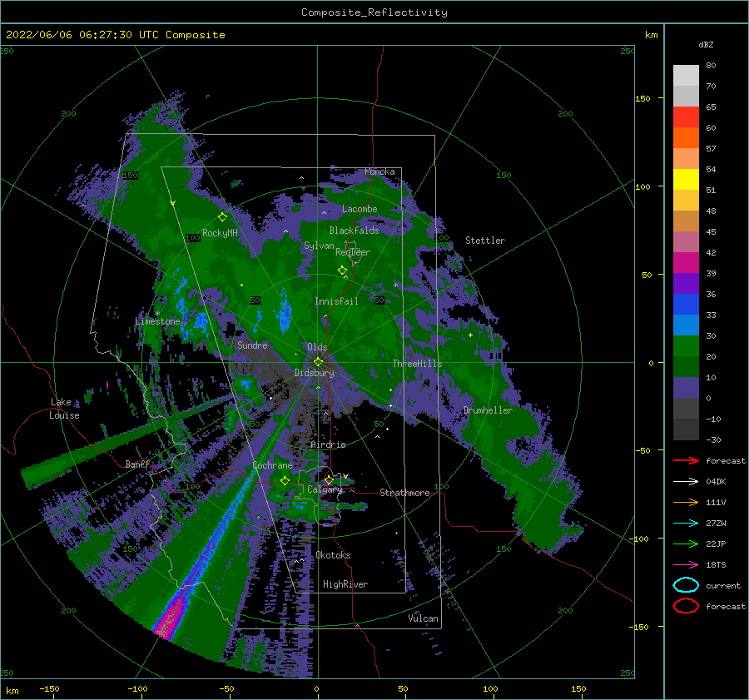Click the Stettler city label

(485, 241)
